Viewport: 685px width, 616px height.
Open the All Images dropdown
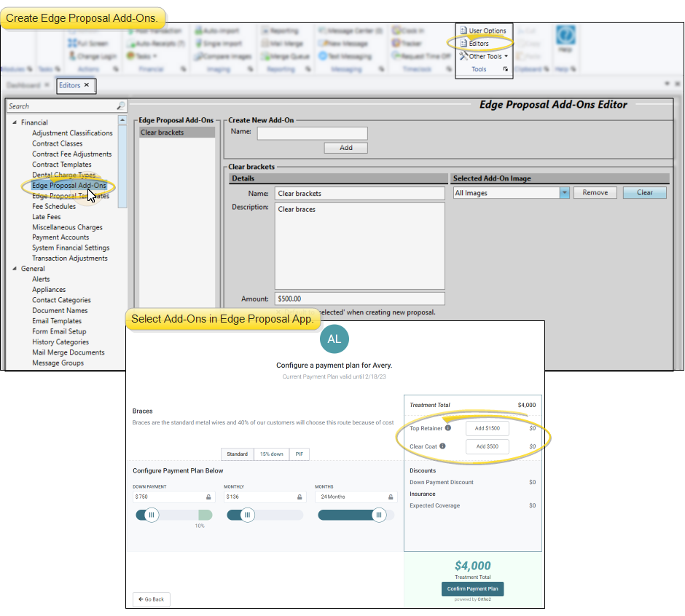(x=564, y=193)
